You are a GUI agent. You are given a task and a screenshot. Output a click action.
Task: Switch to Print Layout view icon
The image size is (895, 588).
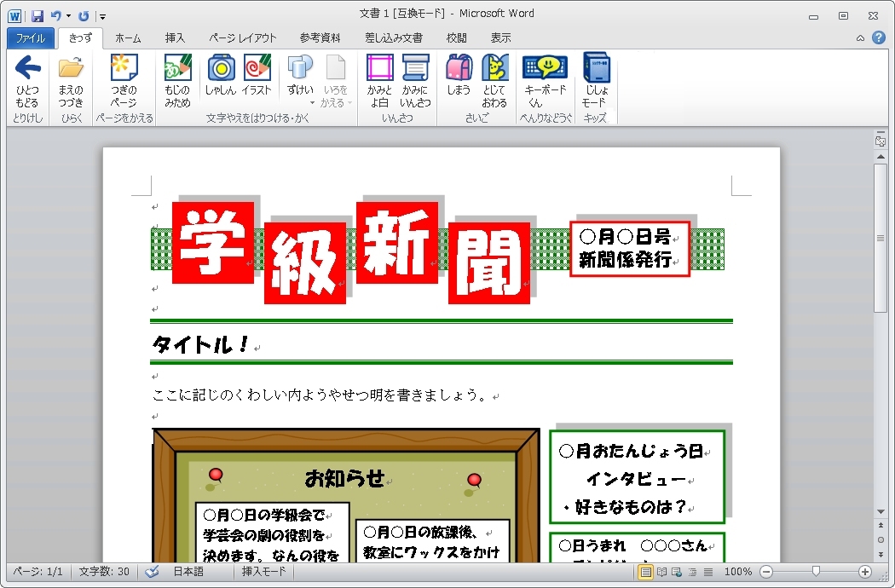click(x=645, y=572)
